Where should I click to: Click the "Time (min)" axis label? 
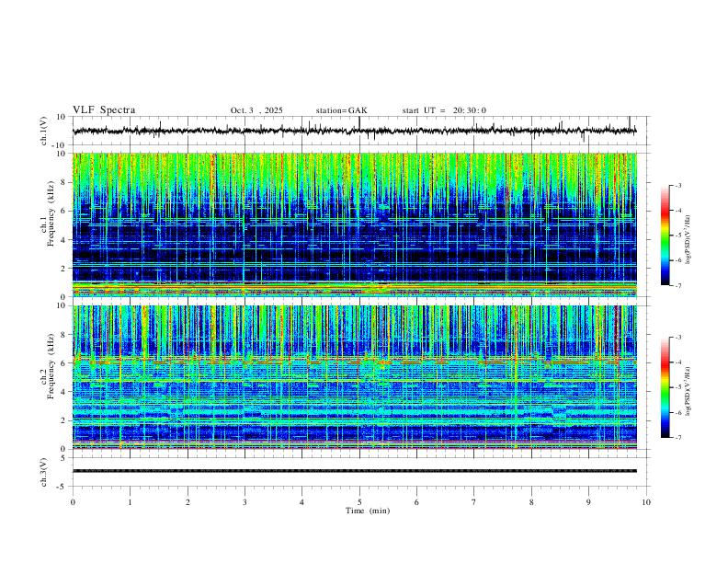point(368,511)
